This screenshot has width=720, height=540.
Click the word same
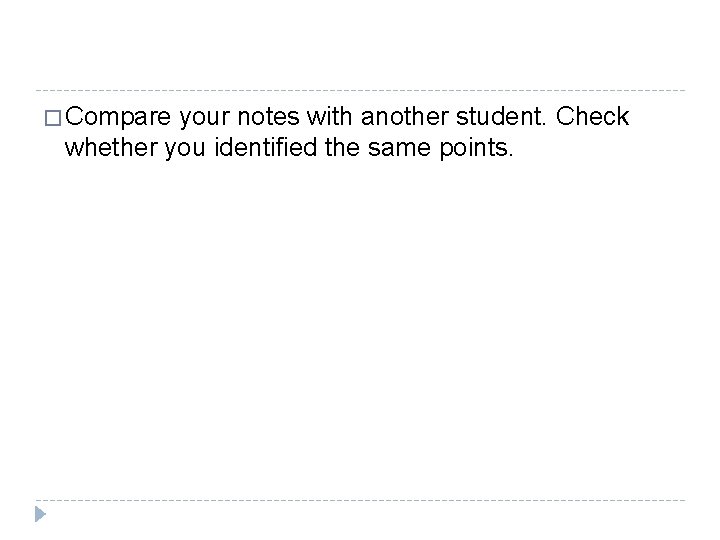pyautogui.click(x=399, y=149)
